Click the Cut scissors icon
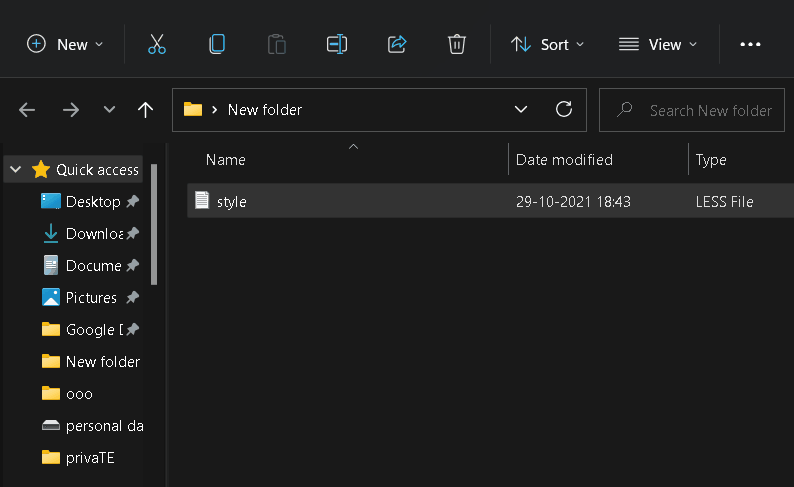This screenshot has height=487, width=794. pyautogui.click(x=157, y=44)
